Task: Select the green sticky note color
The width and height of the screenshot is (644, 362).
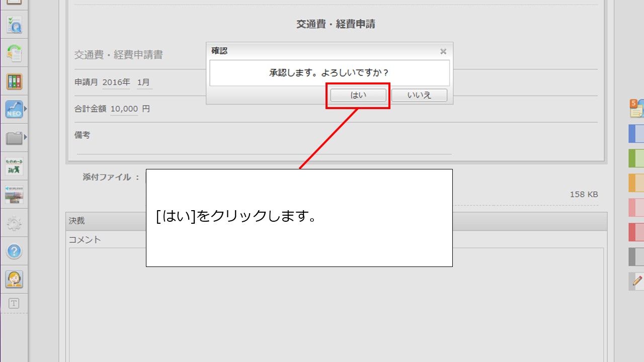Action: pyautogui.click(x=636, y=158)
